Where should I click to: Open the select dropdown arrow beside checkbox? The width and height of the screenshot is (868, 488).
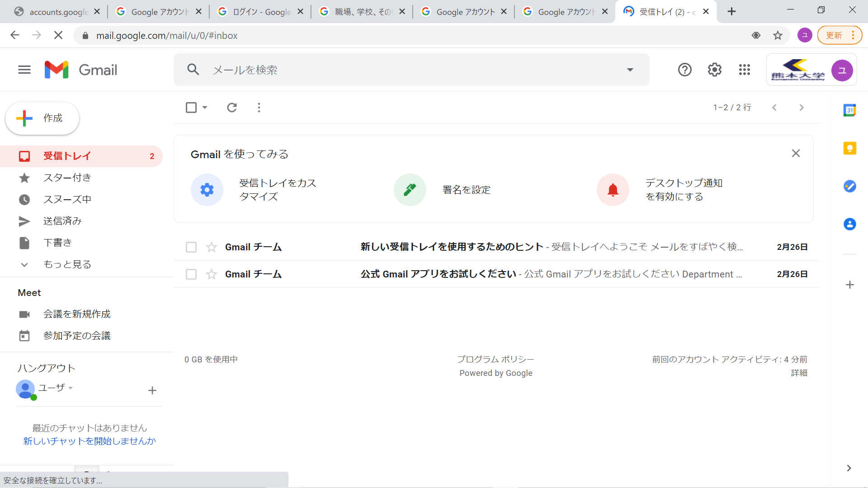pyautogui.click(x=205, y=108)
